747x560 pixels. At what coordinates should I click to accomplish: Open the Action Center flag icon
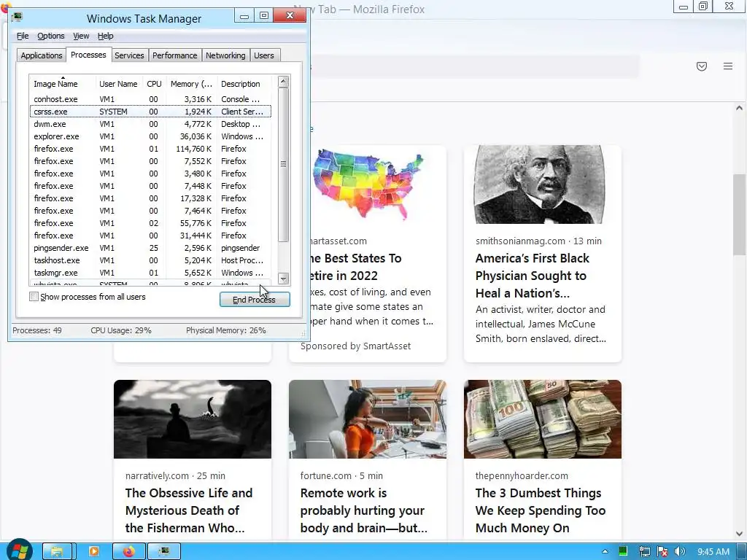(662, 551)
